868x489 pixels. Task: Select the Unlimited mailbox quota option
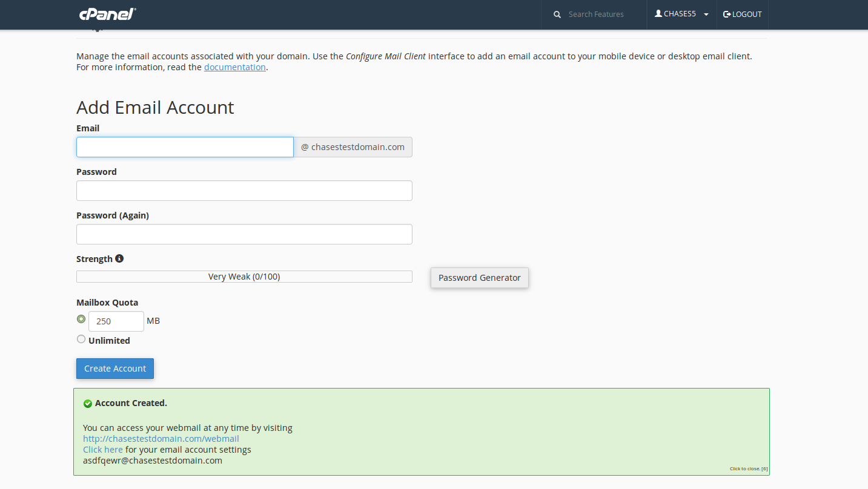(x=81, y=340)
